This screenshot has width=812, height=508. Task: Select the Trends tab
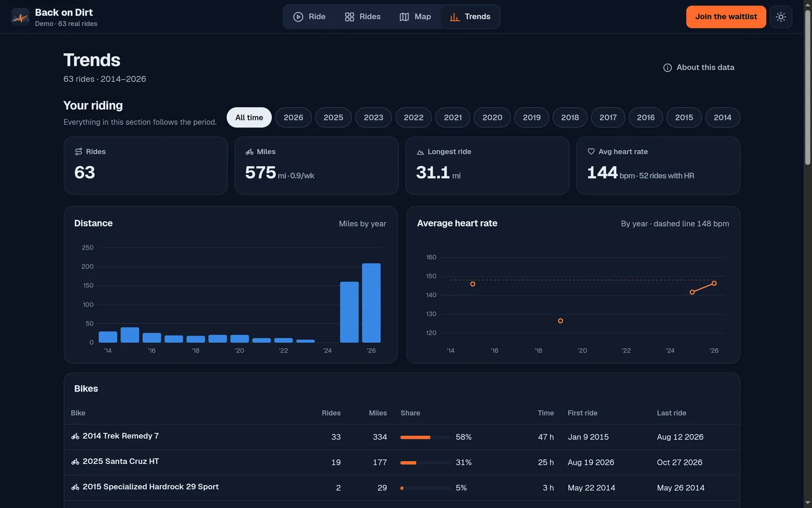[x=470, y=17]
